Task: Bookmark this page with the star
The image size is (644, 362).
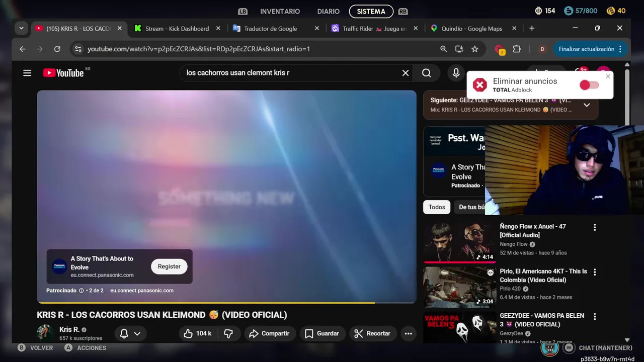Action: pyautogui.click(x=474, y=49)
